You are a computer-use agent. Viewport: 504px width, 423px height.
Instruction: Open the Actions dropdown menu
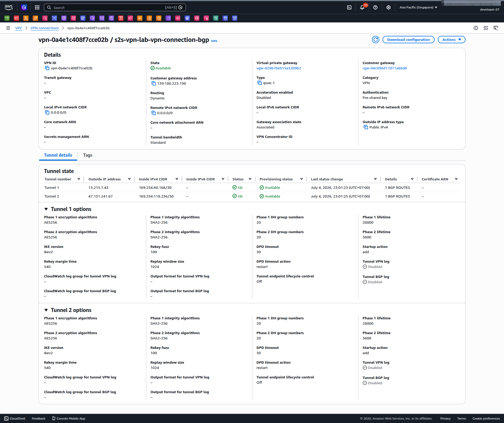click(452, 40)
